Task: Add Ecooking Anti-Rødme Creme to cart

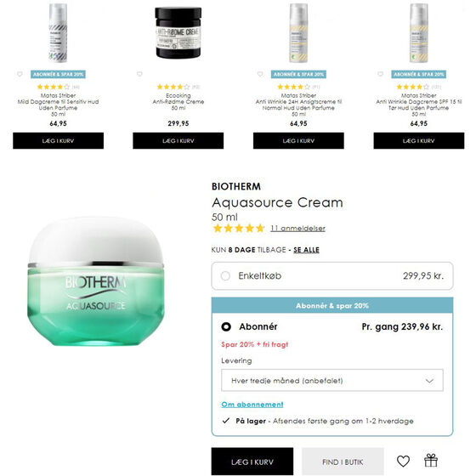Action: pos(178,140)
